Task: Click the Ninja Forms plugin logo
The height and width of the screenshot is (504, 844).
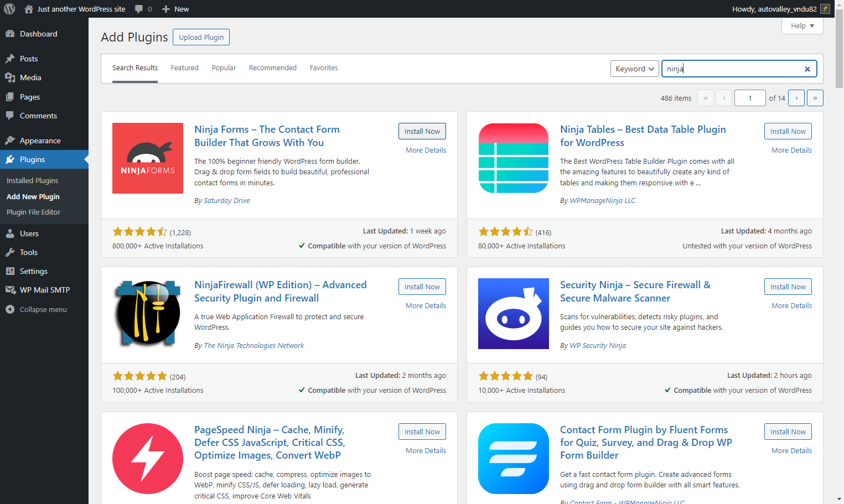Action: pos(148,158)
